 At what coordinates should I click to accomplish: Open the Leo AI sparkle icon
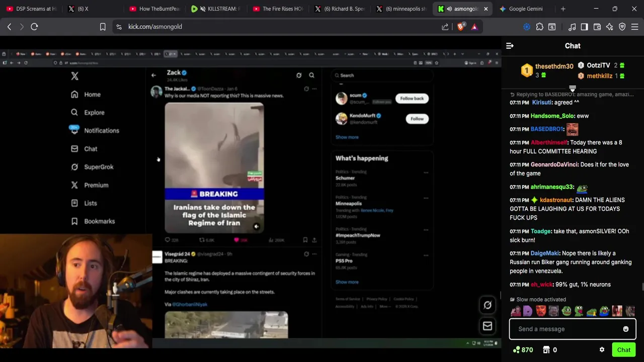[x=609, y=27]
